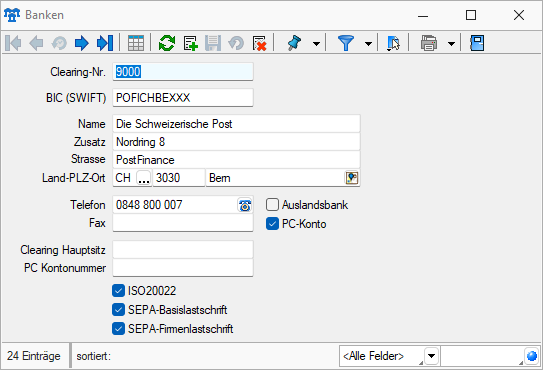Click the sortiert: status label
The image size is (543, 370).
pos(94,356)
